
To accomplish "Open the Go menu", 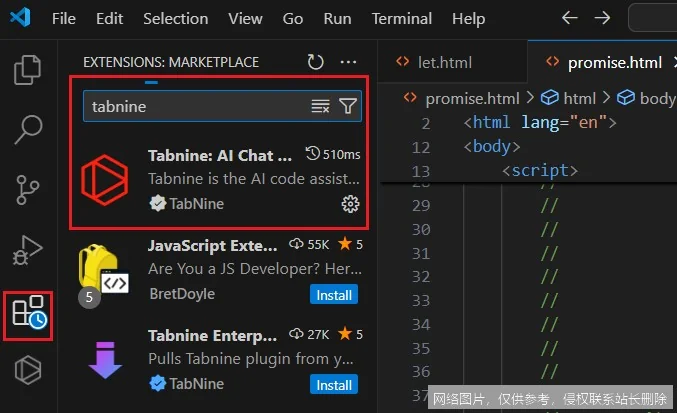I will 293,19.
